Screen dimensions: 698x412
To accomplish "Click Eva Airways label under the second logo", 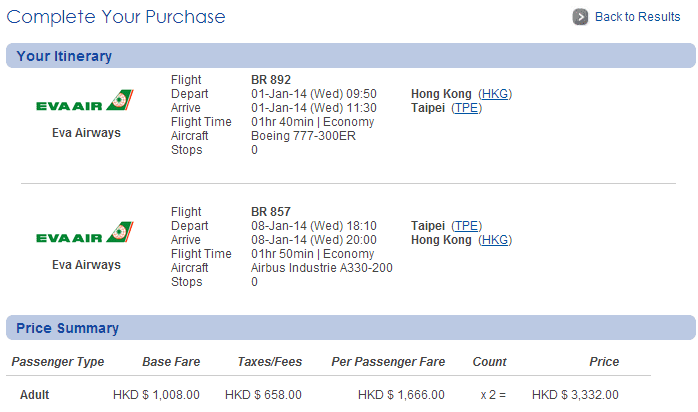I will tap(86, 265).
